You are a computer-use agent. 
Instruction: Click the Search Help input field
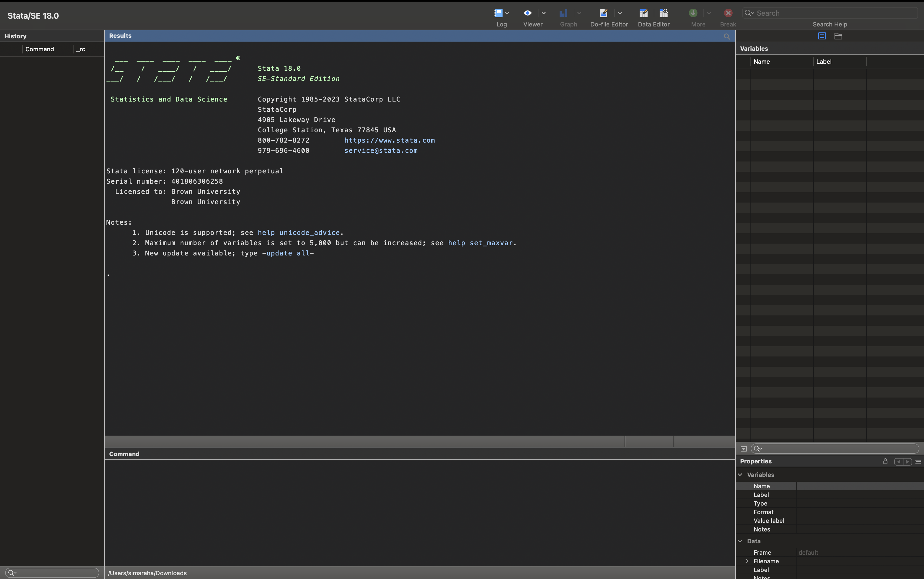point(836,13)
